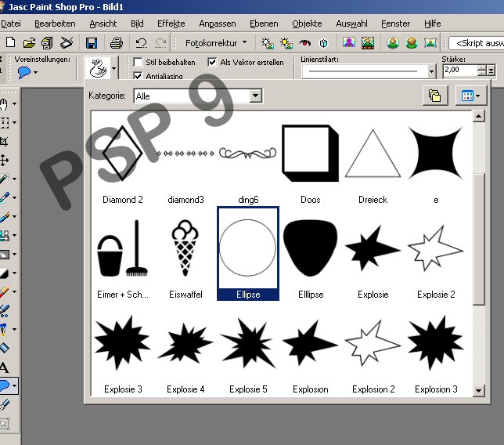Click the Print icon
Screen dimensions: 504x445
(x=117, y=43)
